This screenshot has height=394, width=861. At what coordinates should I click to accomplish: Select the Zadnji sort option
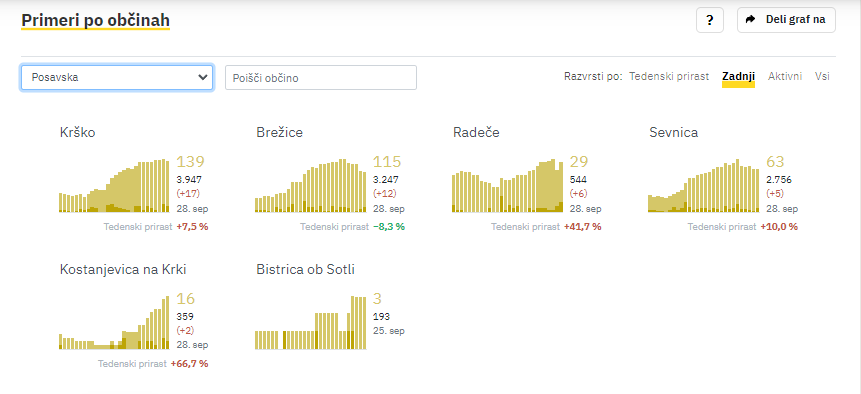pyautogui.click(x=739, y=76)
